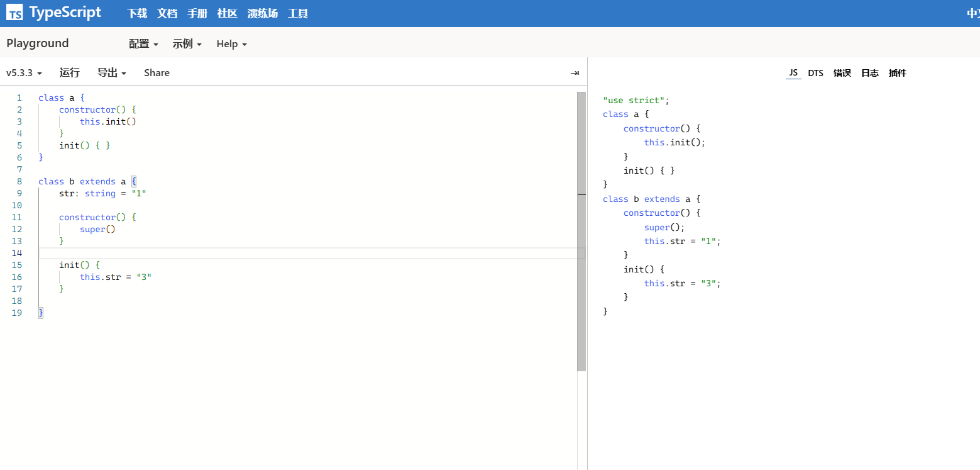Place cursor on empty line 14
Image resolution: width=980 pixels, height=470 pixels.
pyautogui.click(x=251, y=253)
